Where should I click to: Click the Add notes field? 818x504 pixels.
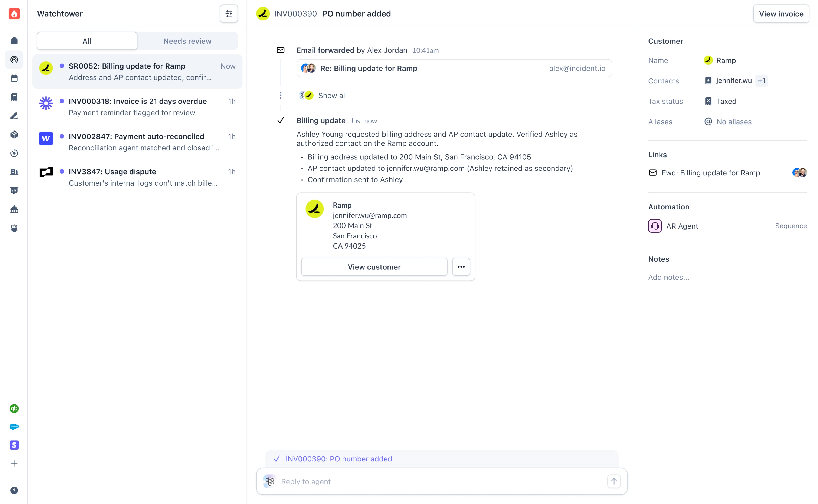click(668, 277)
